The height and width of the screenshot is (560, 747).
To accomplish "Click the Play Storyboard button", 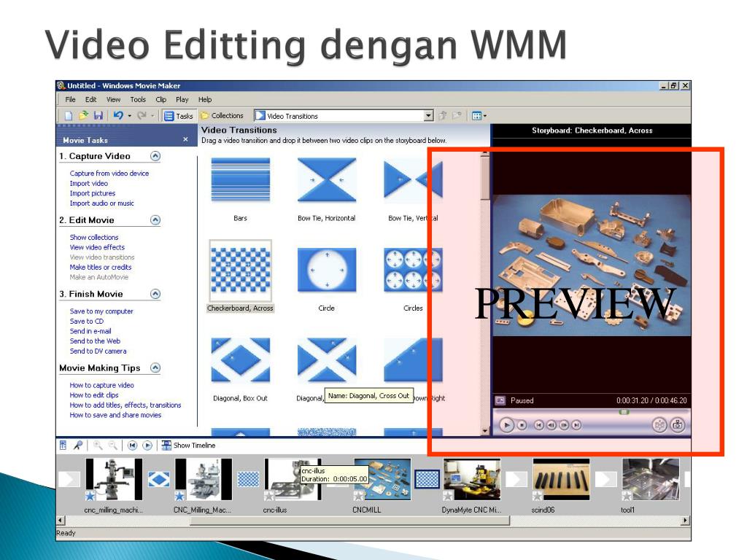I will click(147, 446).
